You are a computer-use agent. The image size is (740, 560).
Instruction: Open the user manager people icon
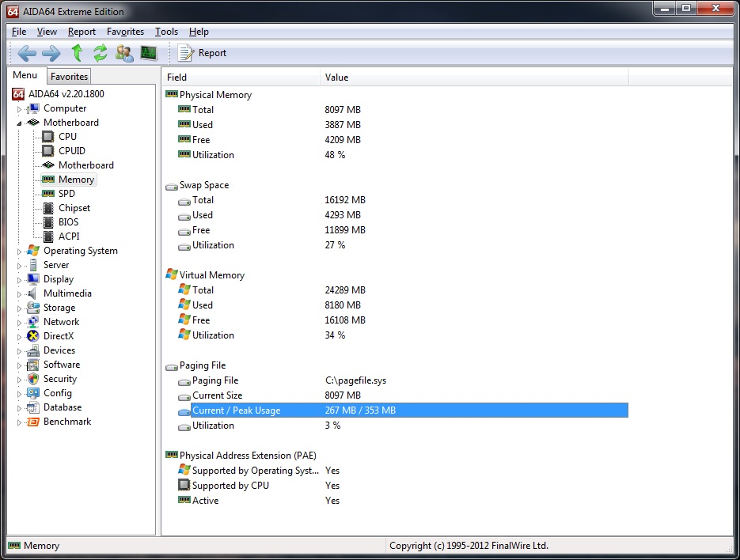pyautogui.click(x=124, y=53)
